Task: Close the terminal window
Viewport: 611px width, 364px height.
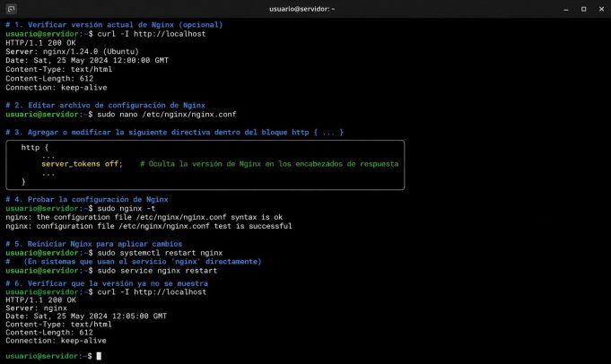Action: pyautogui.click(x=601, y=9)
